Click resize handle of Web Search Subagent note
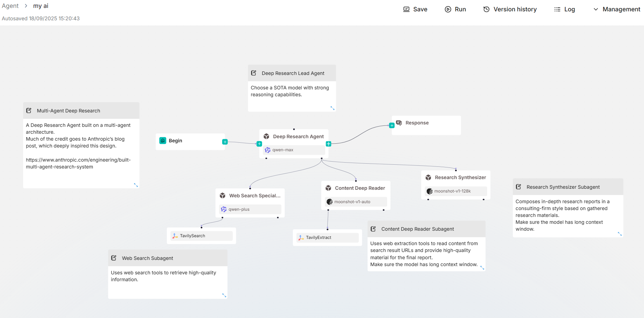The image size is (644, 318). (224, 295)
